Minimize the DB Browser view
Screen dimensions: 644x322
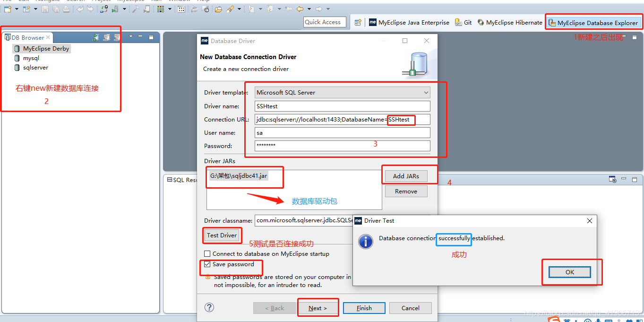click(141, 36)
